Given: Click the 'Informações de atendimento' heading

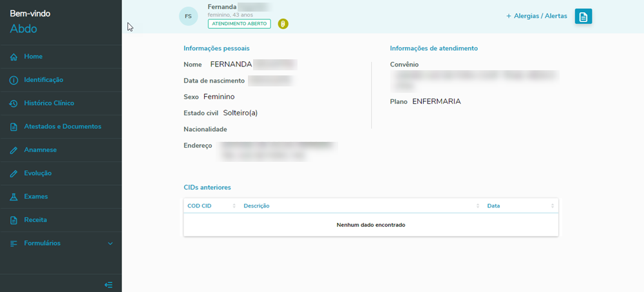Looking at the screenshot, I should pos(433,48).
